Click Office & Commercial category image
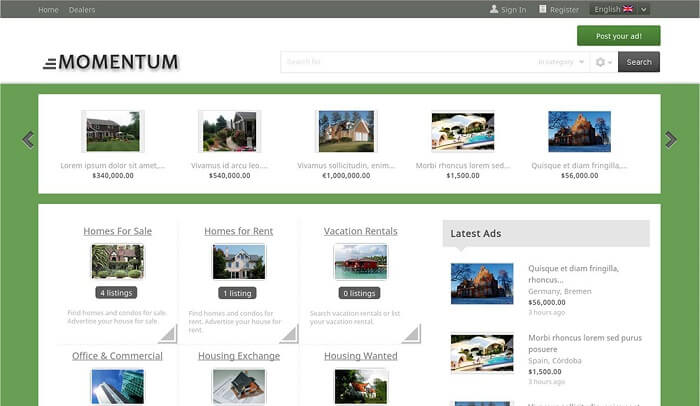The height and width of the screenshot is (406, 700). point(117,386)
